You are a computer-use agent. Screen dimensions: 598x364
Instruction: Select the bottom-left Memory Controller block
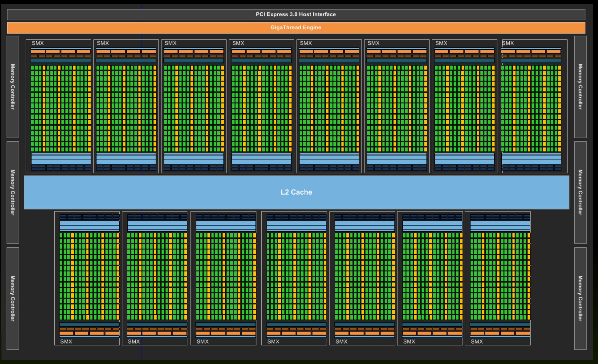coord(13,299)
